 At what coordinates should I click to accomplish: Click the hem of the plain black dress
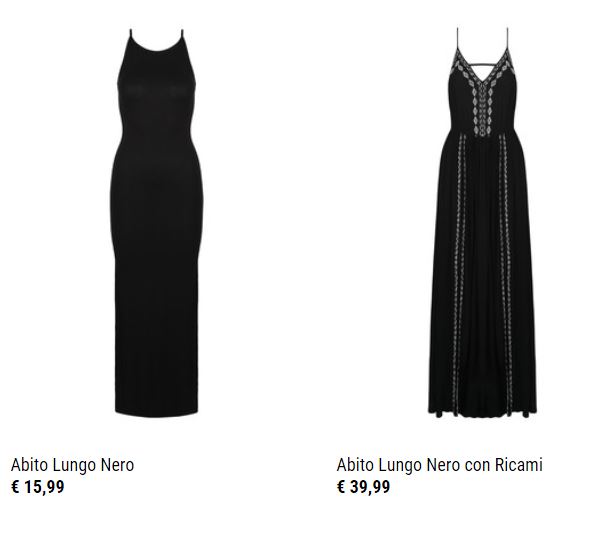(x=156, y=410)
